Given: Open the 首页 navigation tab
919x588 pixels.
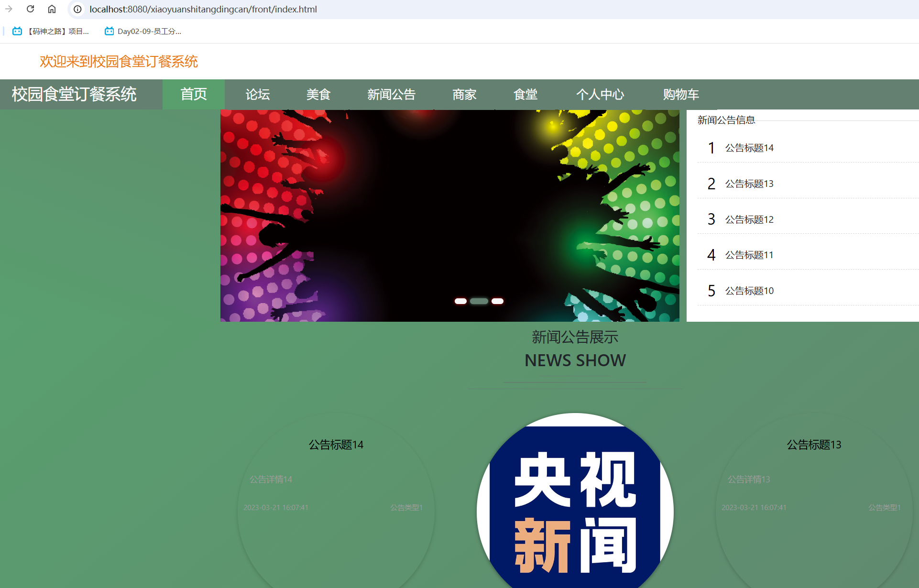Looking at the screenshot, I should point(194,94).
